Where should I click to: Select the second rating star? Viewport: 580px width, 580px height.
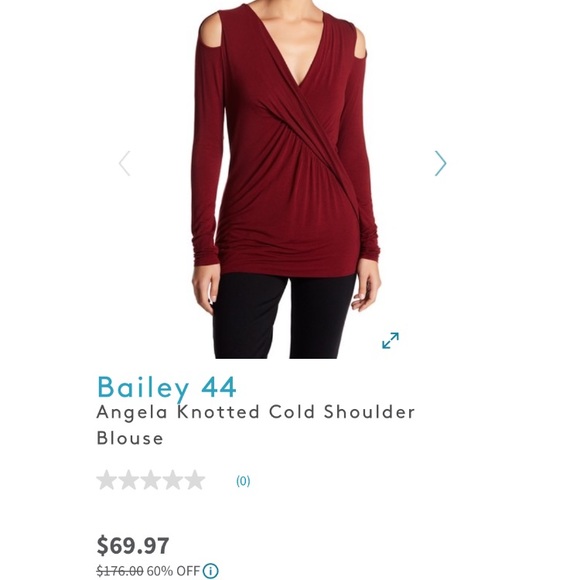tap(129, 480)
